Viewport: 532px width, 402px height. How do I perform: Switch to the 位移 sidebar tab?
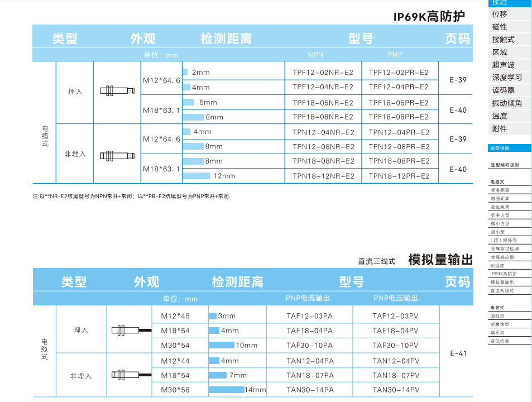(x=500, y=14)
